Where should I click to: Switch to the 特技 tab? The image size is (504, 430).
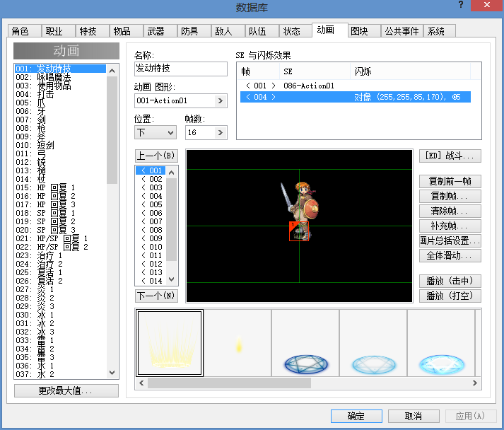click(x=93, y=31)
